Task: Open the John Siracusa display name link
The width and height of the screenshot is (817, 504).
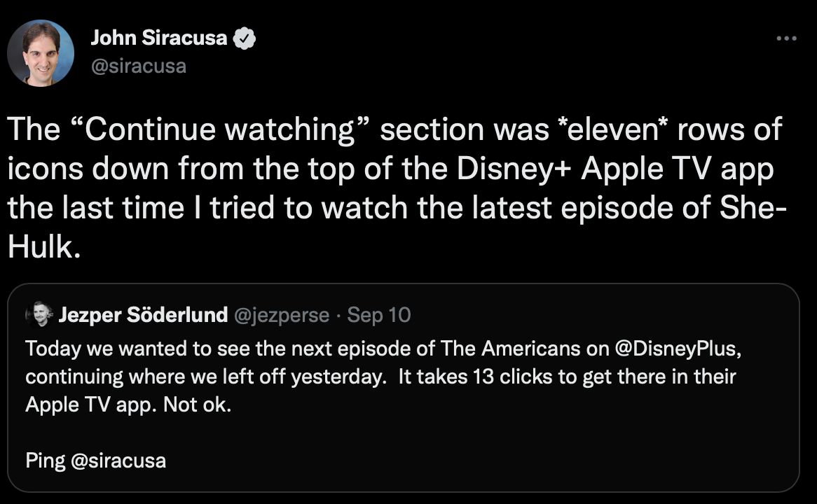Action: 159,39
